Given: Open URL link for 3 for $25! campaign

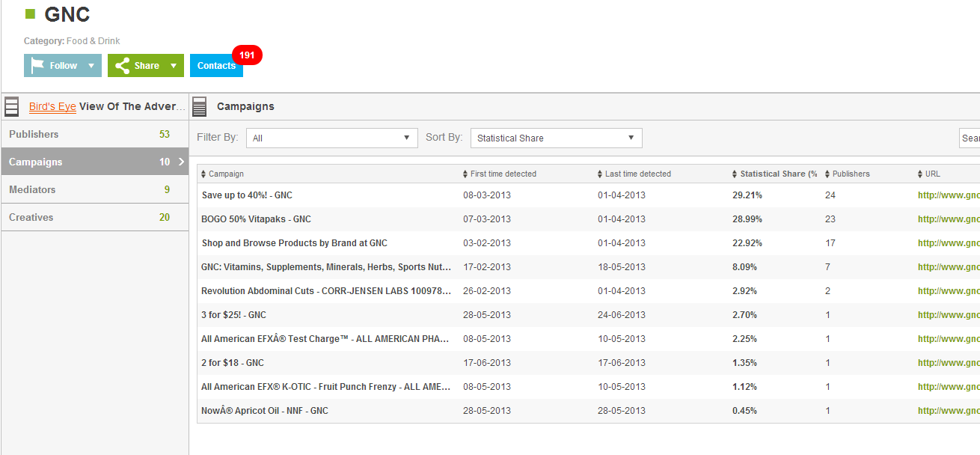Looking at the screenshot, I should (949, 315).
